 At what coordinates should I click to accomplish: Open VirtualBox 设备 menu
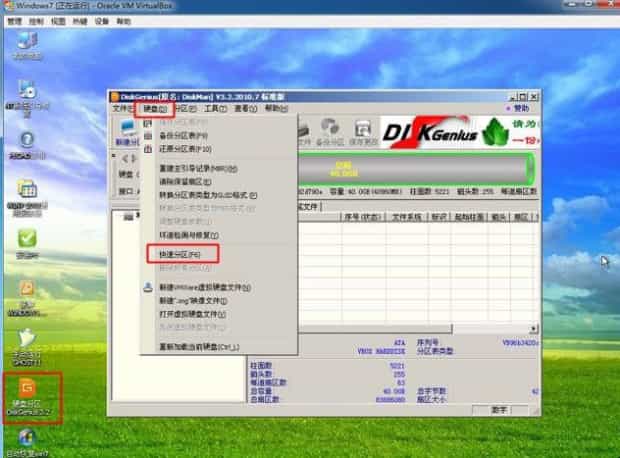(x=102, y=21)
